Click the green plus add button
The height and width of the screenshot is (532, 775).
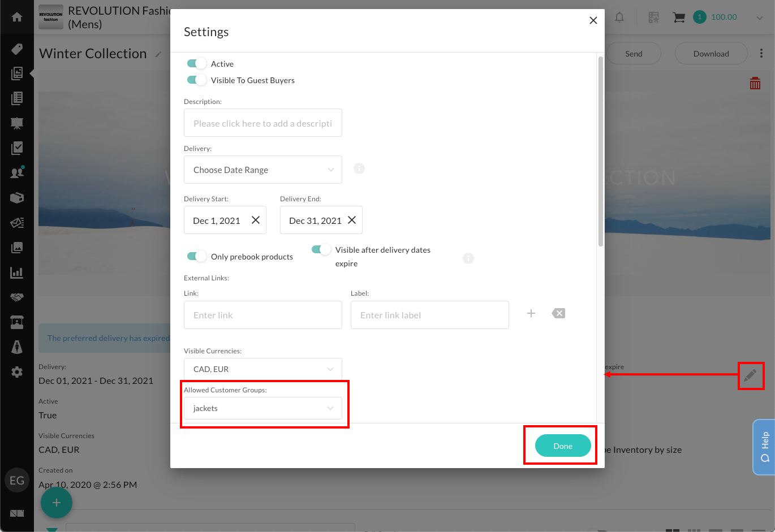coord(57,503)
